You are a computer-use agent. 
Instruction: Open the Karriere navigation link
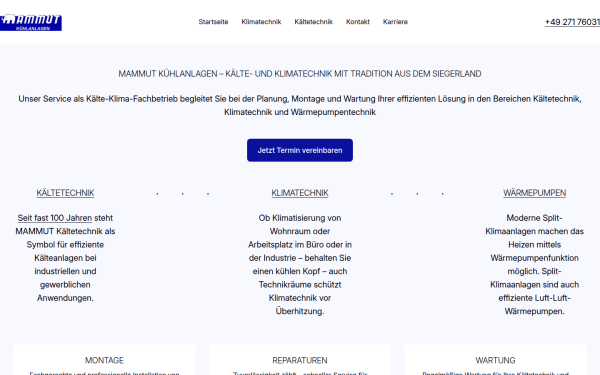pyautogui.click(x=395, y=22)
